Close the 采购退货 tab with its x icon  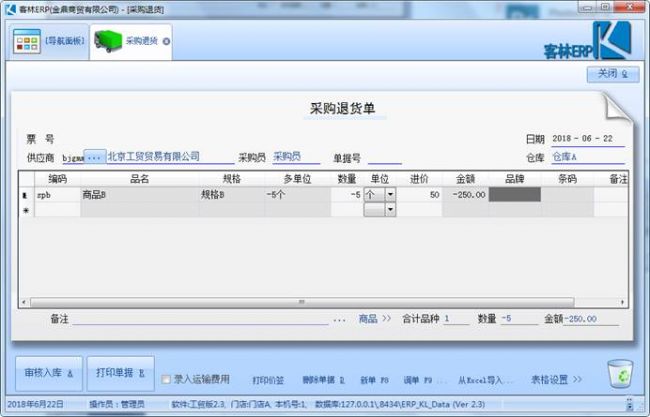(x=166, y=42)
